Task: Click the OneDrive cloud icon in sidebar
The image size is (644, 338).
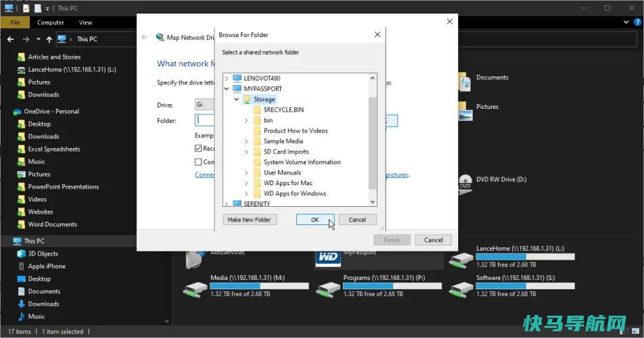Action: pyautogui.click(x=18, y=112)
